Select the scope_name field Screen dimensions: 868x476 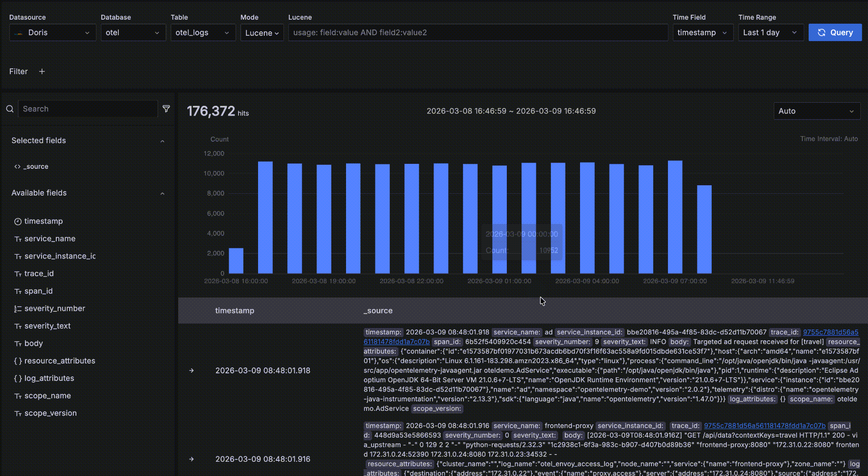47,395
